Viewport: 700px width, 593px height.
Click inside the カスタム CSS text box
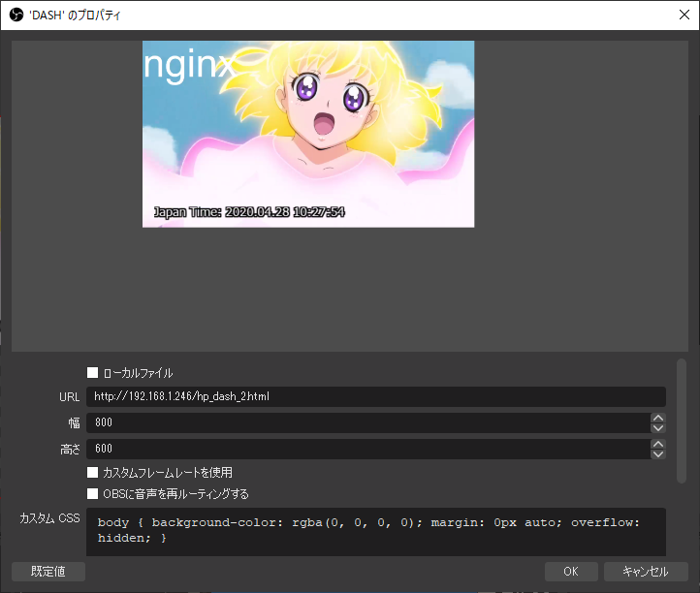pyautogui.click(x=375, y=531)
